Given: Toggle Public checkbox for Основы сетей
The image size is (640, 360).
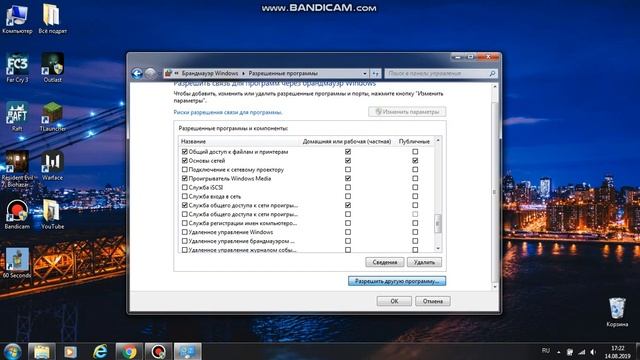Looking at the screenshot, I should [x=415, y=160].
